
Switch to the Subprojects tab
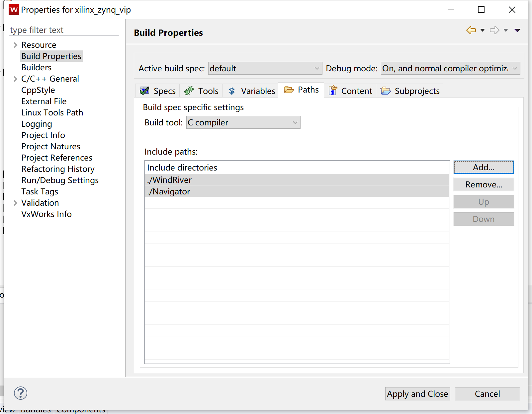[410, 91]
